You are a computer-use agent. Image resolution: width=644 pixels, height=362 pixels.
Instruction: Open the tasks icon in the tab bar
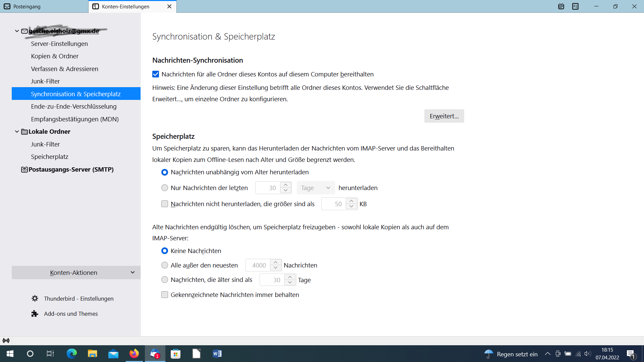tap(575, 6)
